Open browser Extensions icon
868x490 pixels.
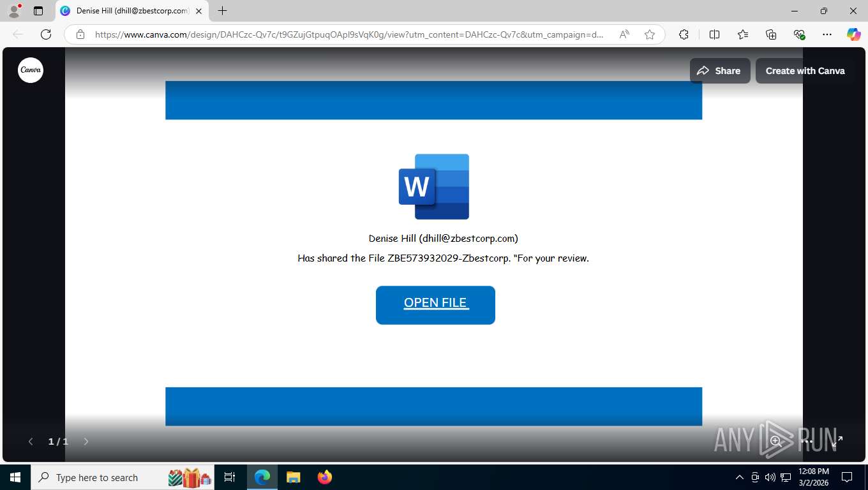click(x=684, y=34)
